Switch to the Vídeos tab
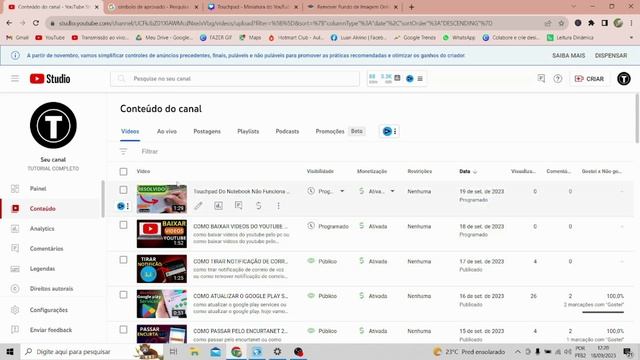 pyautogui.click(x=130, y=131)
